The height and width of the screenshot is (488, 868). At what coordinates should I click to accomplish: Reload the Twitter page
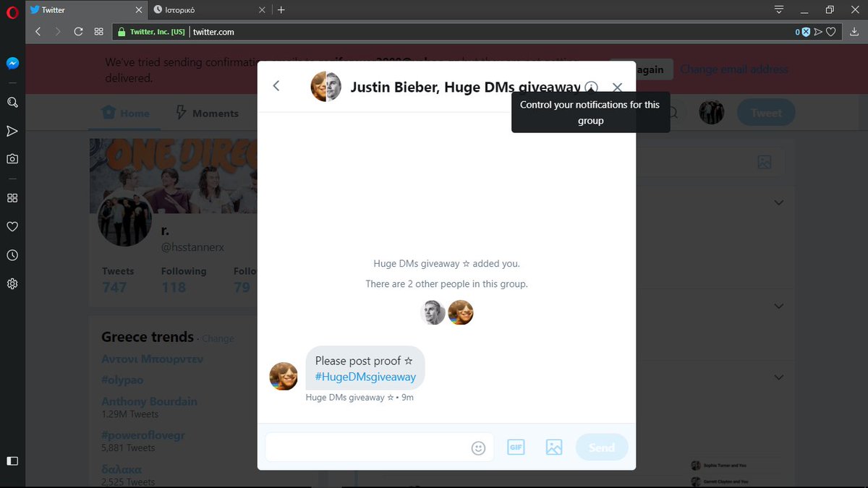79,32
